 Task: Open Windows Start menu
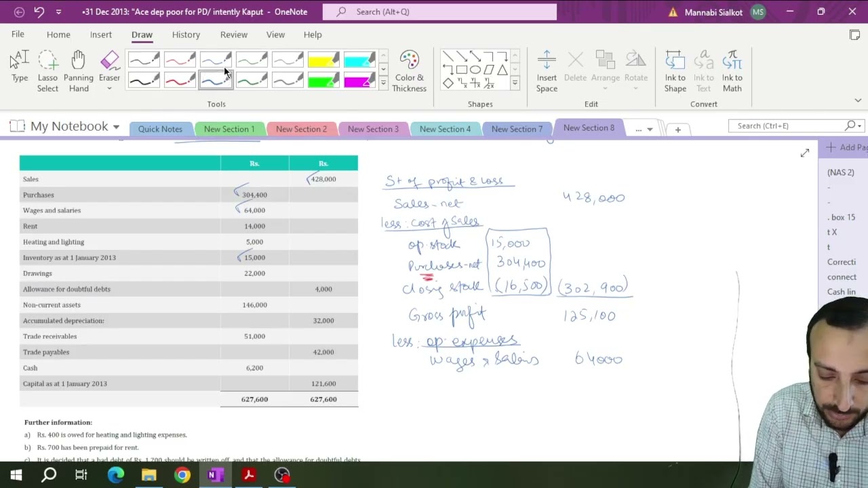[16, 475]
